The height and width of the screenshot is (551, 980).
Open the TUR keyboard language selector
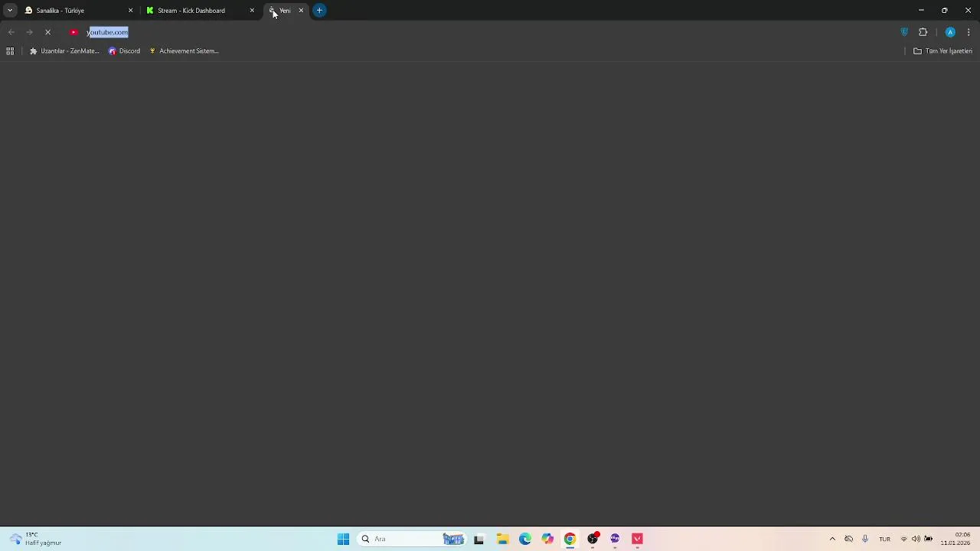pos(884,539)
